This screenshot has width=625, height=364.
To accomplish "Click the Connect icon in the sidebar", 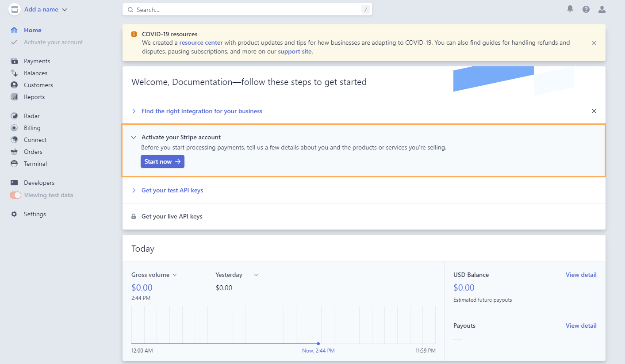I will [15, 140].
